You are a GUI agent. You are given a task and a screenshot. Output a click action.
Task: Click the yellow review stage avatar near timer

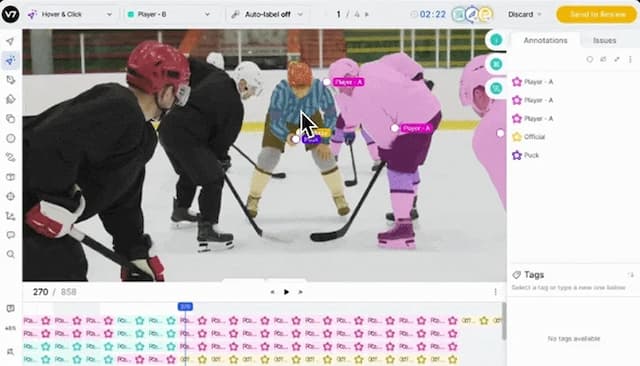(x=485, y=14)
